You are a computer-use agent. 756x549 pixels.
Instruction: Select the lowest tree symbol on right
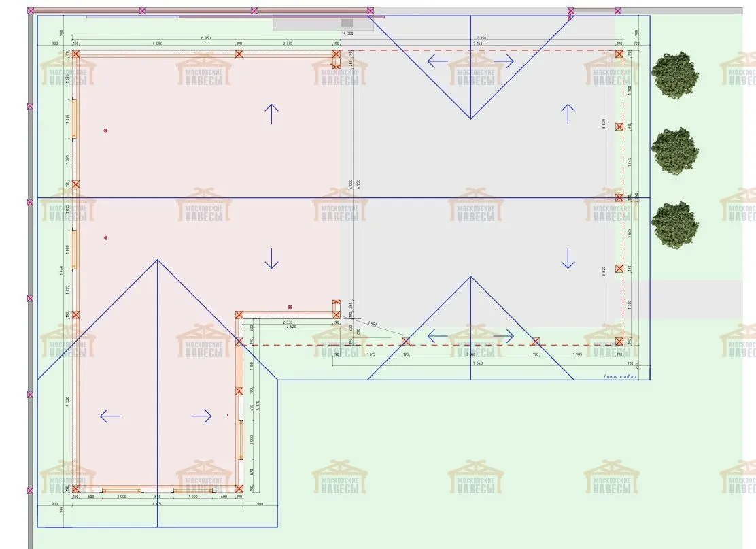coord(674,223)
